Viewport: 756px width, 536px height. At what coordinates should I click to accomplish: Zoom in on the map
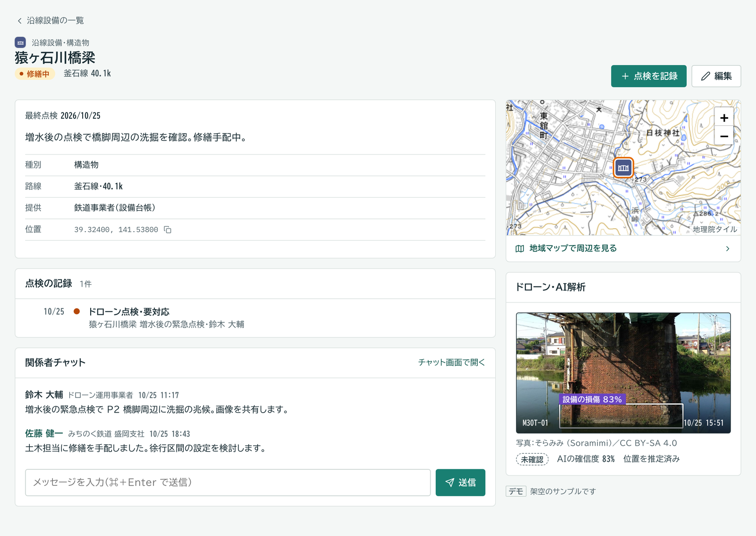tap(724, 118)
